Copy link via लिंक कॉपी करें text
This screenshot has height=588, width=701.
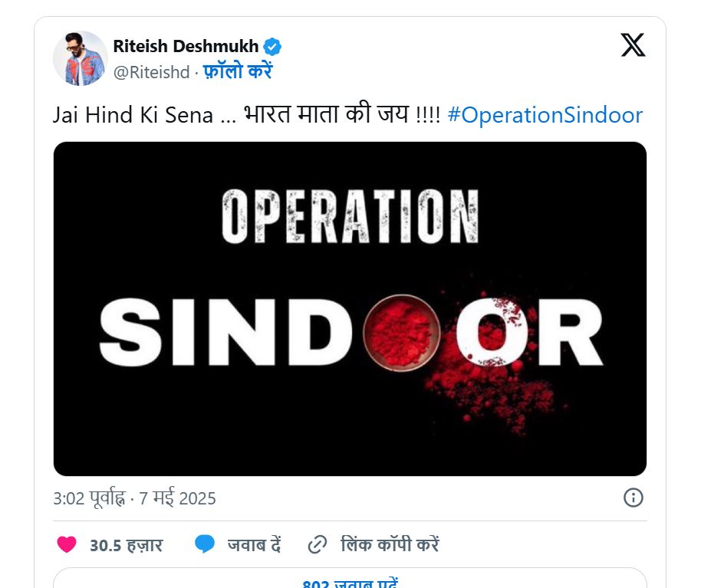[390, 544]
